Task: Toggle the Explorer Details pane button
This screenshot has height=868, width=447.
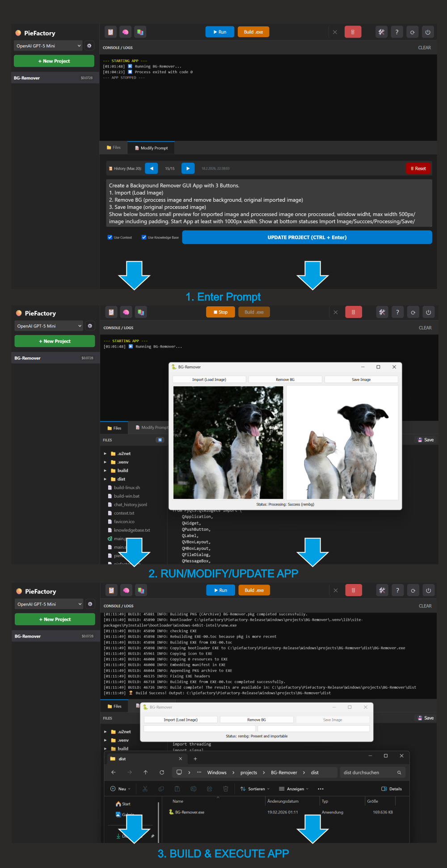Action: [391, 789]
